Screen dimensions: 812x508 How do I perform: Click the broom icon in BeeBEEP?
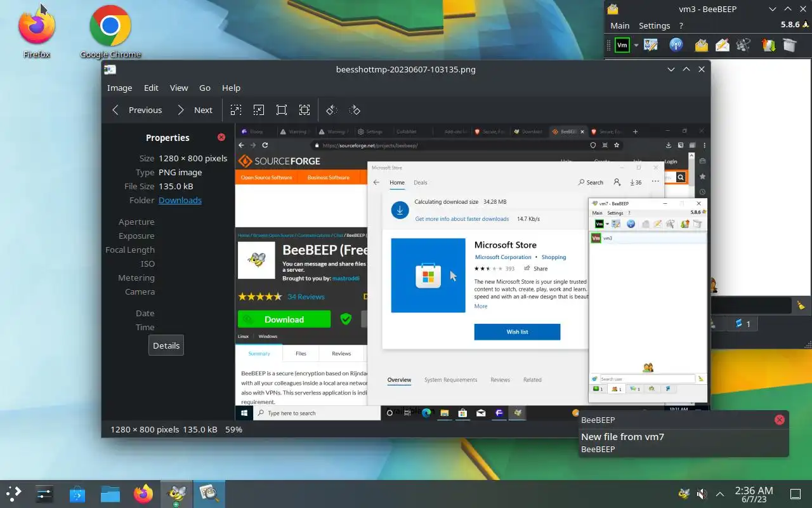click(x=801, y=305)
